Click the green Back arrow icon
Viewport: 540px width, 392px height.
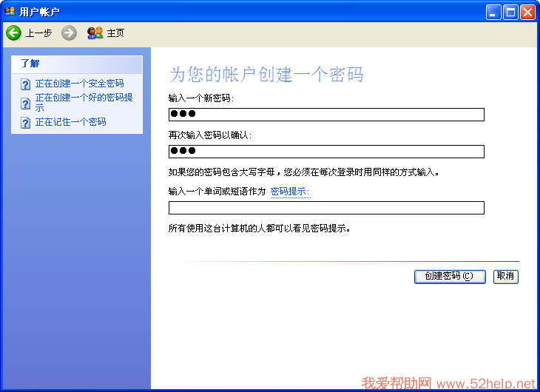click(x=13, y=33)
